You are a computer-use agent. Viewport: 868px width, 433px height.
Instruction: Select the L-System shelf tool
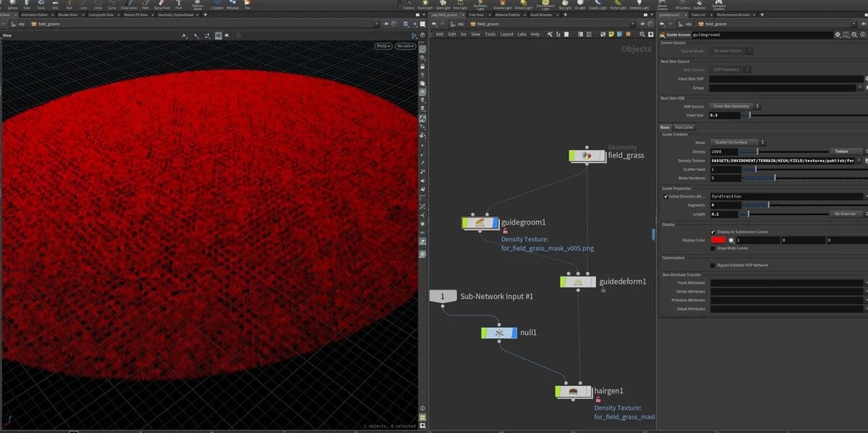click(x=216, y=5)
